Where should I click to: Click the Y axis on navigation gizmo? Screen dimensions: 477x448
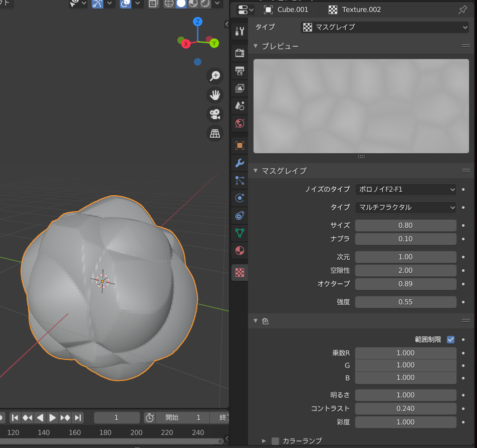click(214, 43)
